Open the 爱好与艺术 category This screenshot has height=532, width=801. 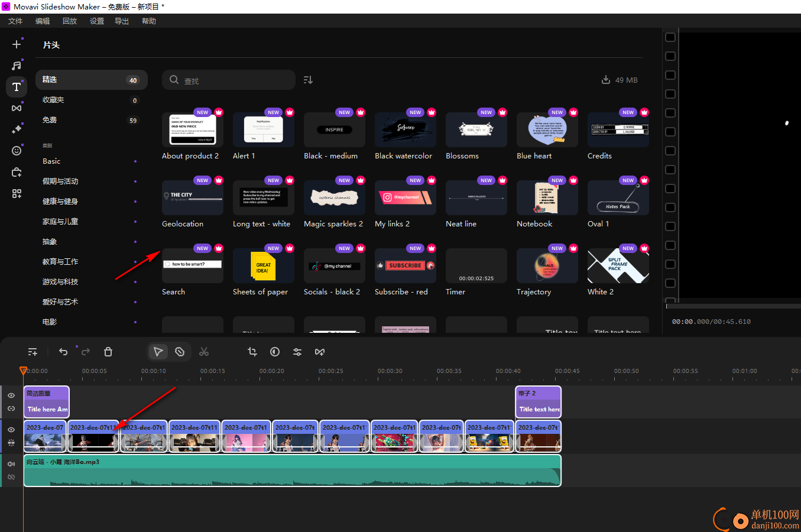click(92, 302)
